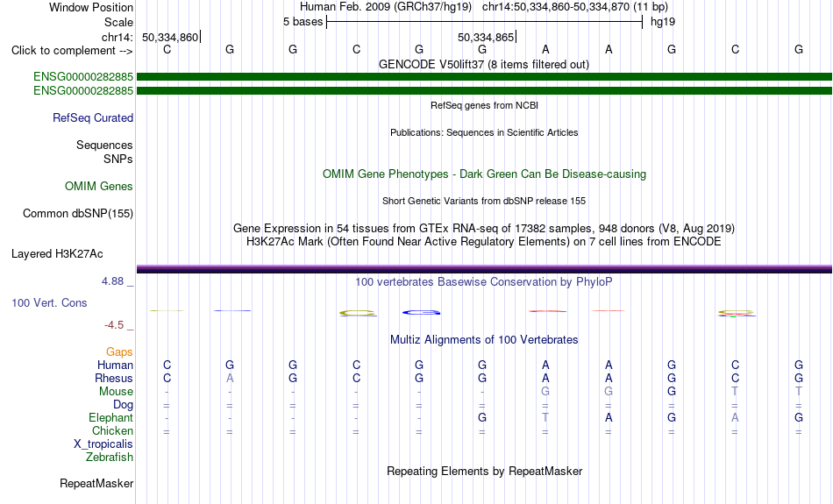Click the second green GENCODE transcript bar

tap(484, 91)
